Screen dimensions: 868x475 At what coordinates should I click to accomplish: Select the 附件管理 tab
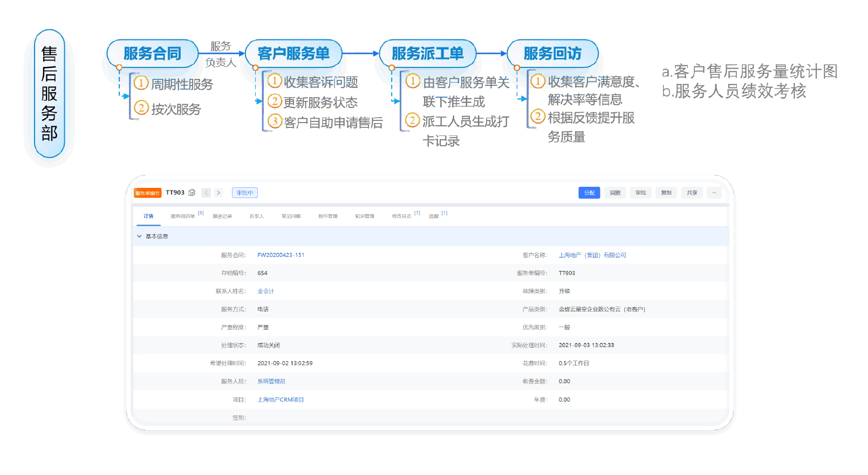(328, 216)
